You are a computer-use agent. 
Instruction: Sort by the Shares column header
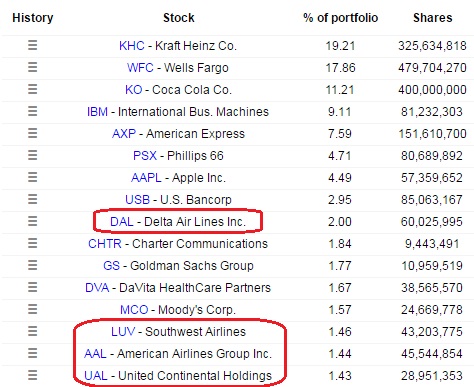pyautogui.click(x=432, y=18)
